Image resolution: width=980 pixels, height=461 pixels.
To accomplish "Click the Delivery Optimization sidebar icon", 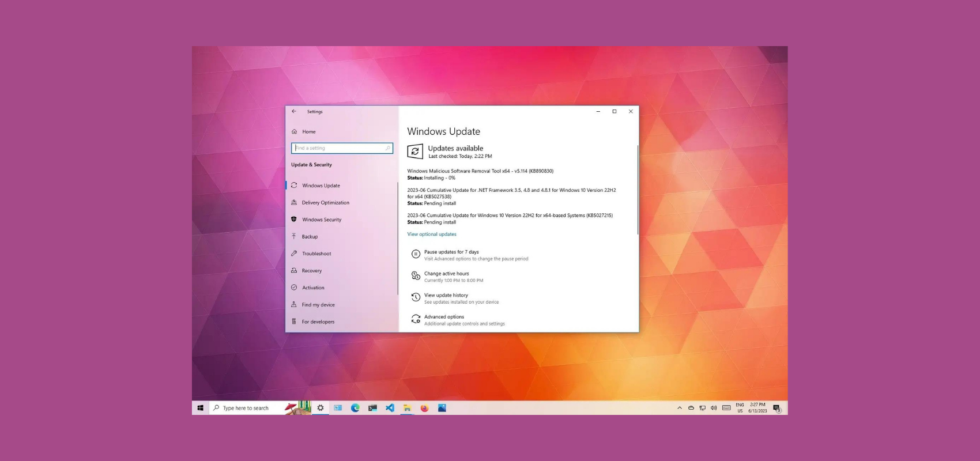I will coord(294,202).
